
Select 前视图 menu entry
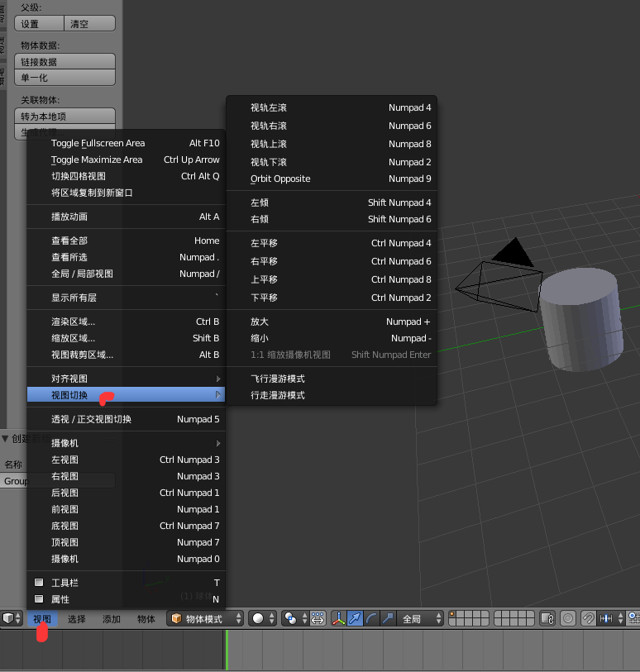126,509
